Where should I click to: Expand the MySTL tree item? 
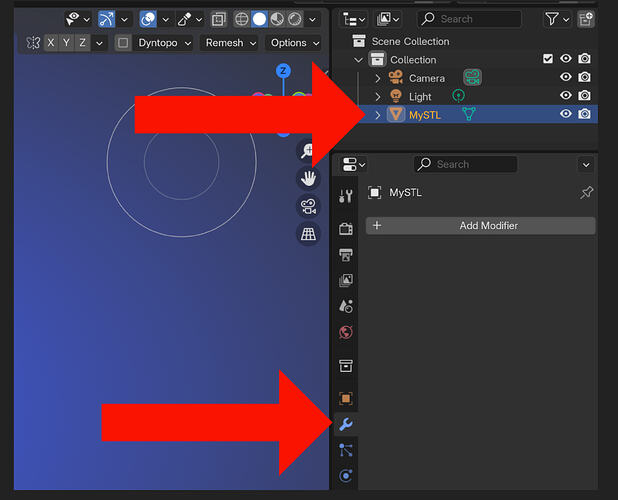coord(378,115)
